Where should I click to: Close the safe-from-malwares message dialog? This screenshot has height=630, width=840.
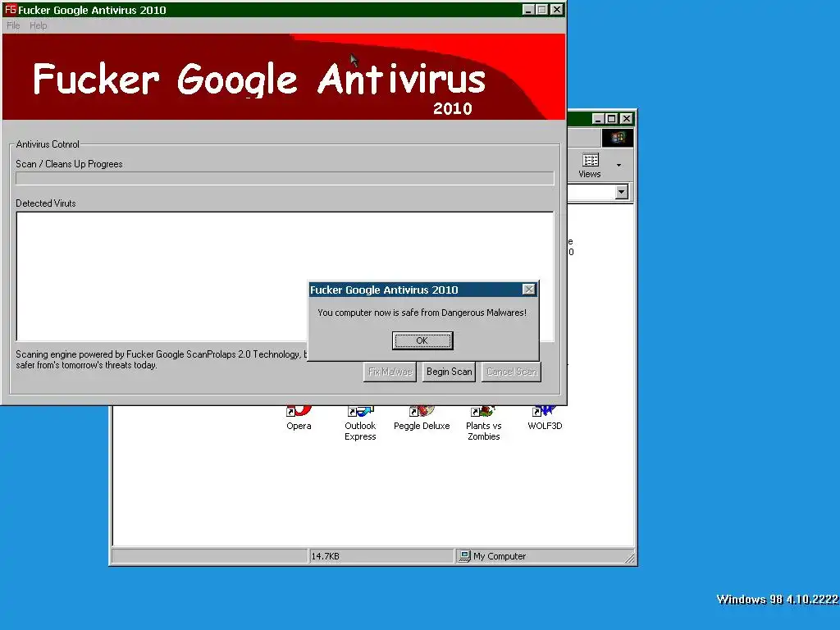click(529, 290)
